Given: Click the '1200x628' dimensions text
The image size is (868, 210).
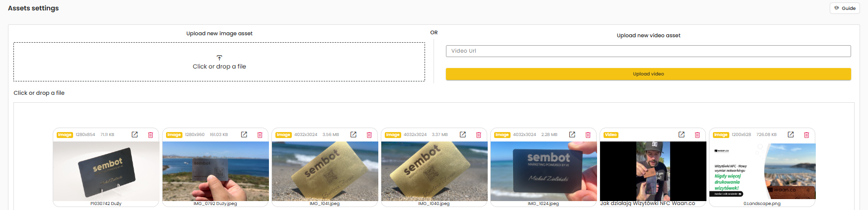Looking at the screenshot, I should (741, 135).
